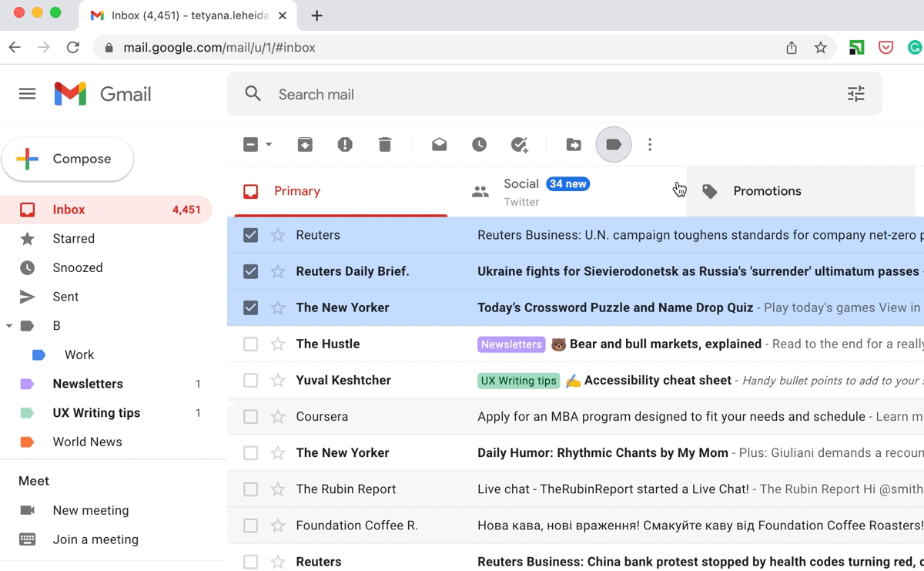This screenshot has height=571, width=924.
Task: Open the Bear and bull markets email
Action: tap(665, 344)
